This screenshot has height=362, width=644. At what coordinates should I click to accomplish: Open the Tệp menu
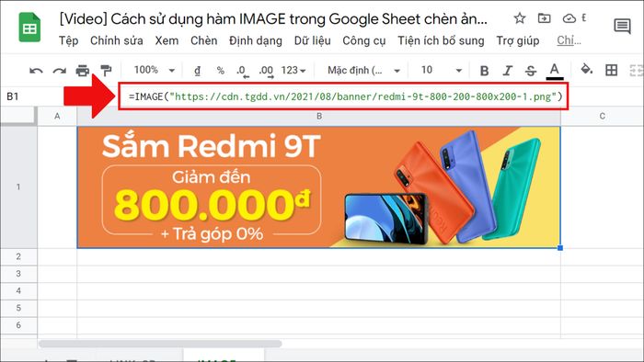tap(69, 40)
